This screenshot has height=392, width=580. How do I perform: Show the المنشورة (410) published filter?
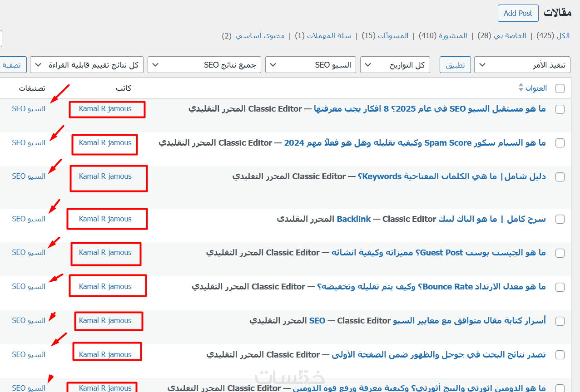[443, 35]
